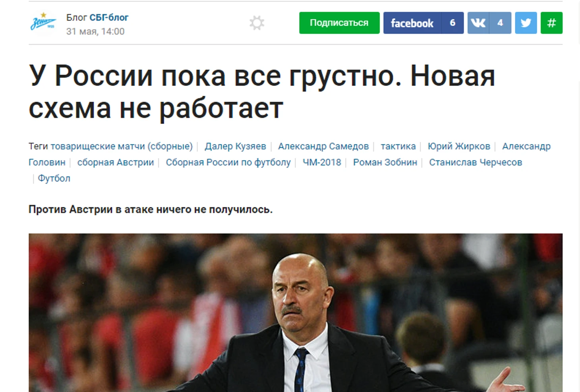
Task: Select the тактика tag
Action: pos(398,147)
